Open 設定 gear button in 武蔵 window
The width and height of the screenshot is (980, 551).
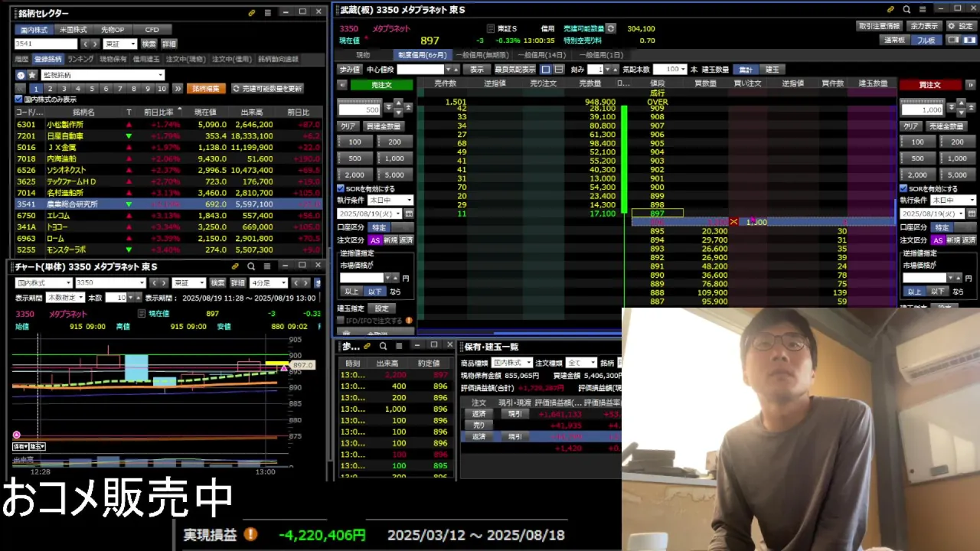point(961,26)
